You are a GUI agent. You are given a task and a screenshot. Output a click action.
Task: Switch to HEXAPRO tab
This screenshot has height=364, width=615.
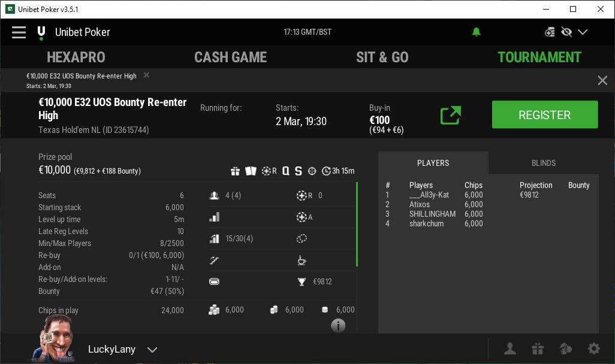coord(76,57)
